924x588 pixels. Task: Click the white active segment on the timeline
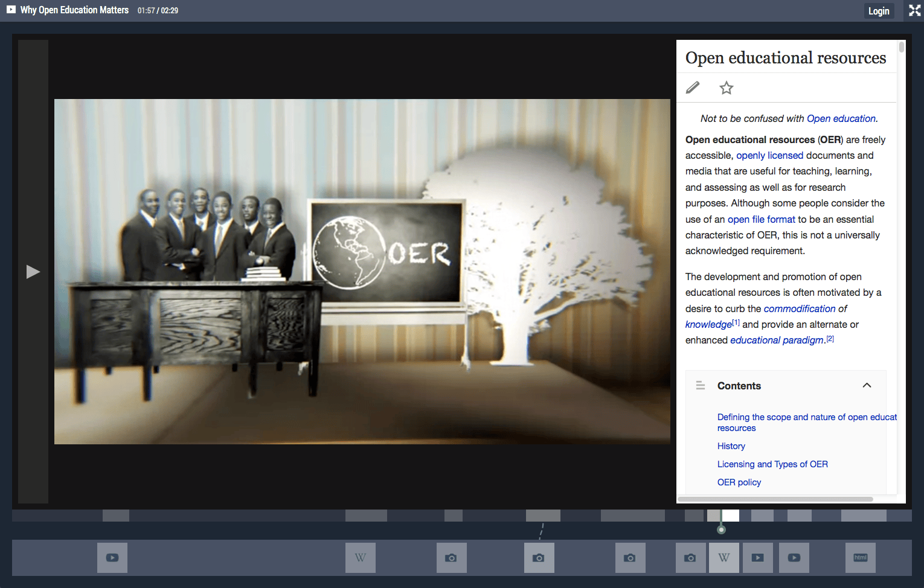pyautogui.click(x=730, y=516)
